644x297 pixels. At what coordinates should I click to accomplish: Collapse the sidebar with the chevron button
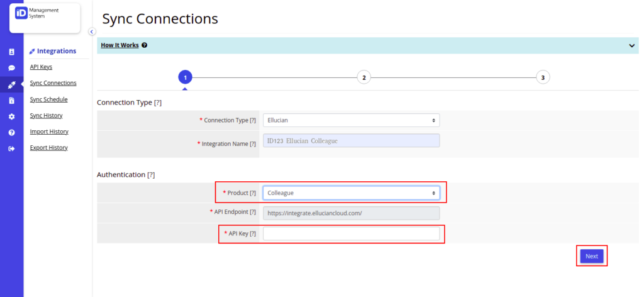(x=92, y=31)
